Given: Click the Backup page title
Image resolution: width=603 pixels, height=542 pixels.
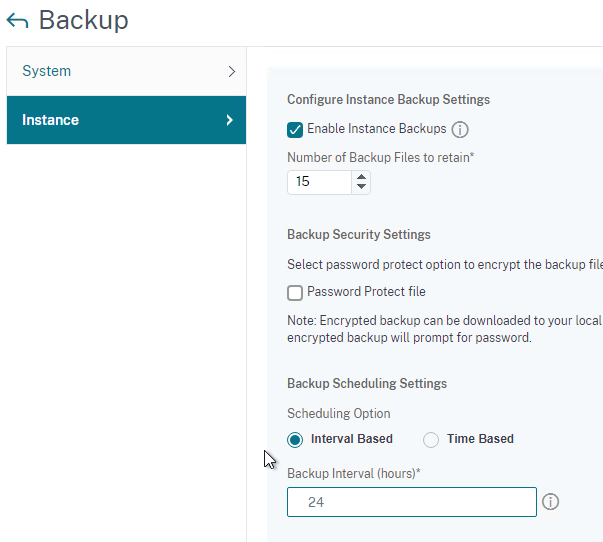Looking at the screenshot, I should (x=83, y=20).
